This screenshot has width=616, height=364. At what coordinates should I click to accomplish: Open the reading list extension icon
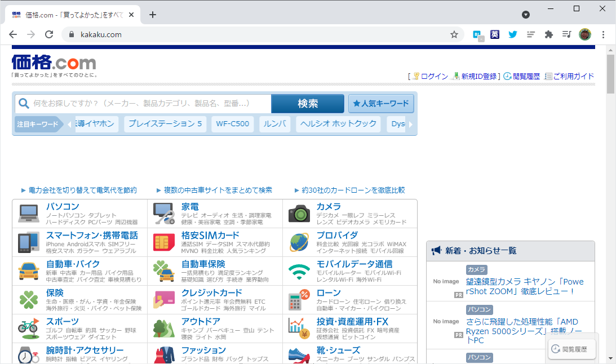pos(531,34)
